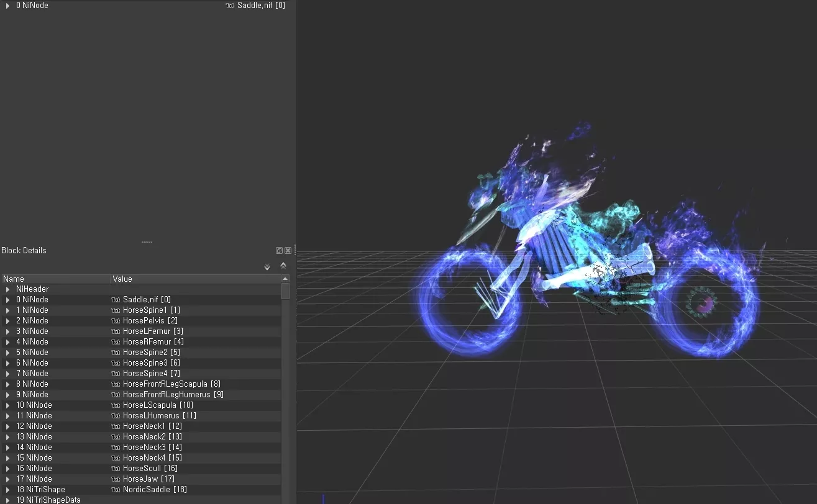The width and height of the screenshot is (817, 504).
Task: Select the HorseRFemur [4] value
Action: coord(153,342)
